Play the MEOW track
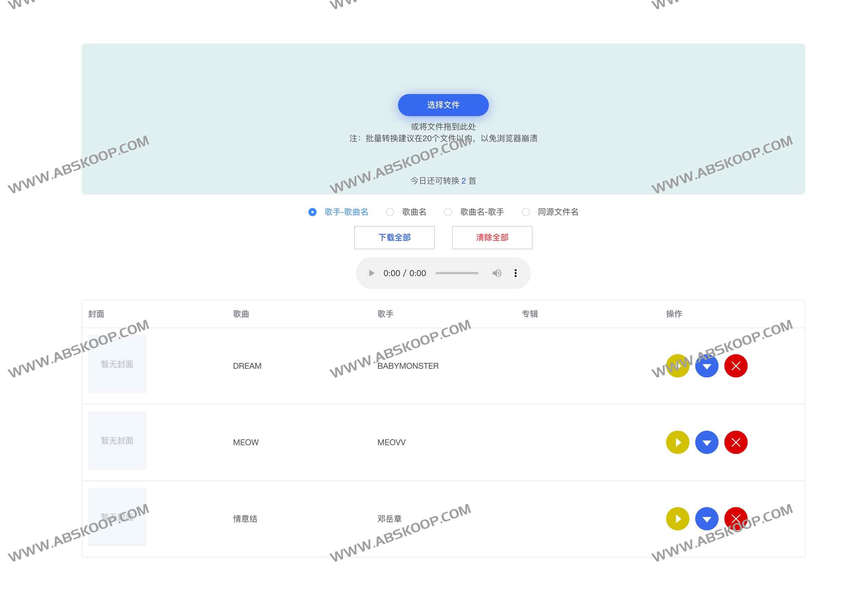 click(x=677, y=442)
